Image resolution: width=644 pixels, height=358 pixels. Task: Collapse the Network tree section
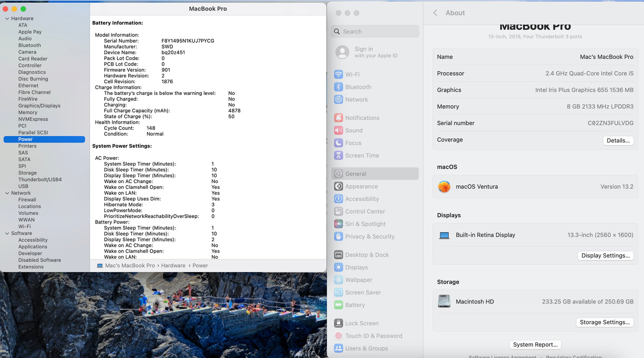7,193
